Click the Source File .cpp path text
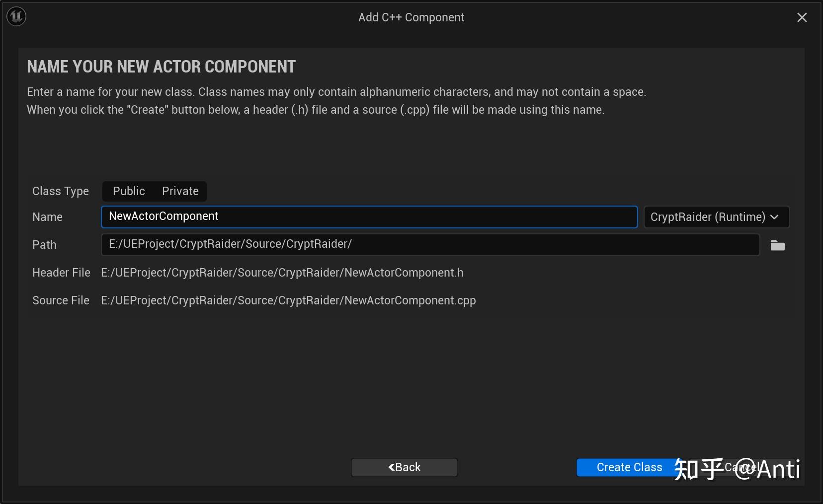The width and height of the screenshot is (823, 504). coord(288,300)
